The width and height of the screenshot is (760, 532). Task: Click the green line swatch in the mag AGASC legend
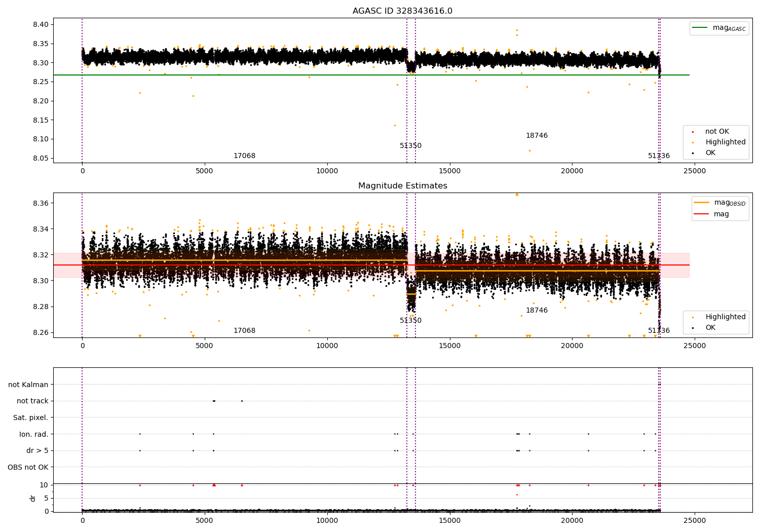pos(700,28)
